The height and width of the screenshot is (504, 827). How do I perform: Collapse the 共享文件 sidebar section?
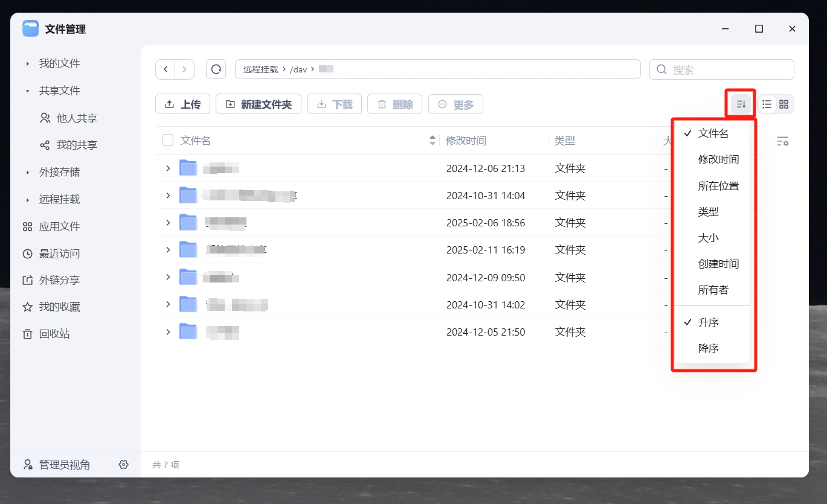coord(27,91)
